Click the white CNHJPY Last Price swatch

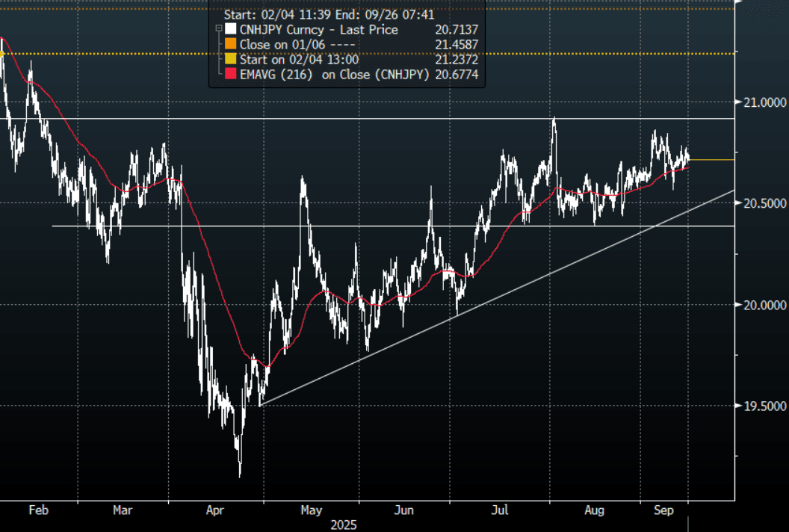(230, 29)
